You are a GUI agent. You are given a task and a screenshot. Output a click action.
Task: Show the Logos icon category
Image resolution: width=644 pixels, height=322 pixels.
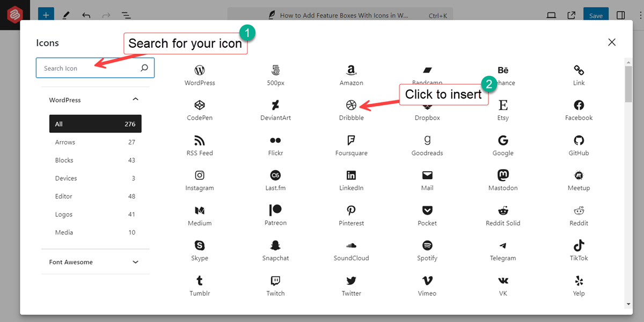coord(95,214)
